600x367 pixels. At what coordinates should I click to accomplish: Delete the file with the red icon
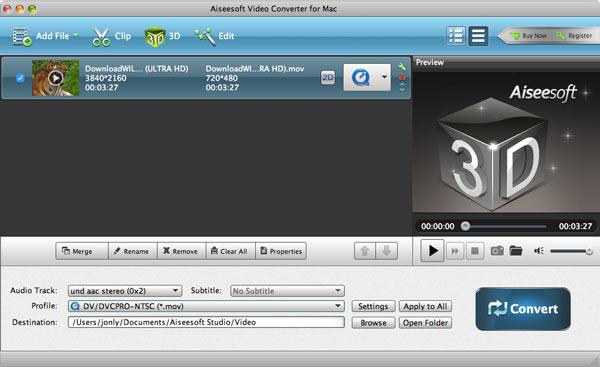pos(402,77)
